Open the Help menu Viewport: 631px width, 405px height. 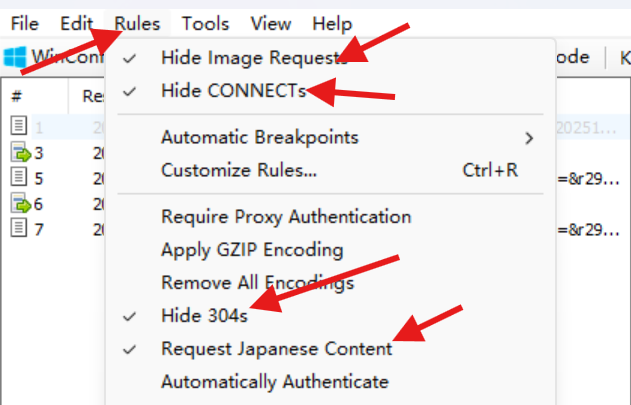pos(332,23)
